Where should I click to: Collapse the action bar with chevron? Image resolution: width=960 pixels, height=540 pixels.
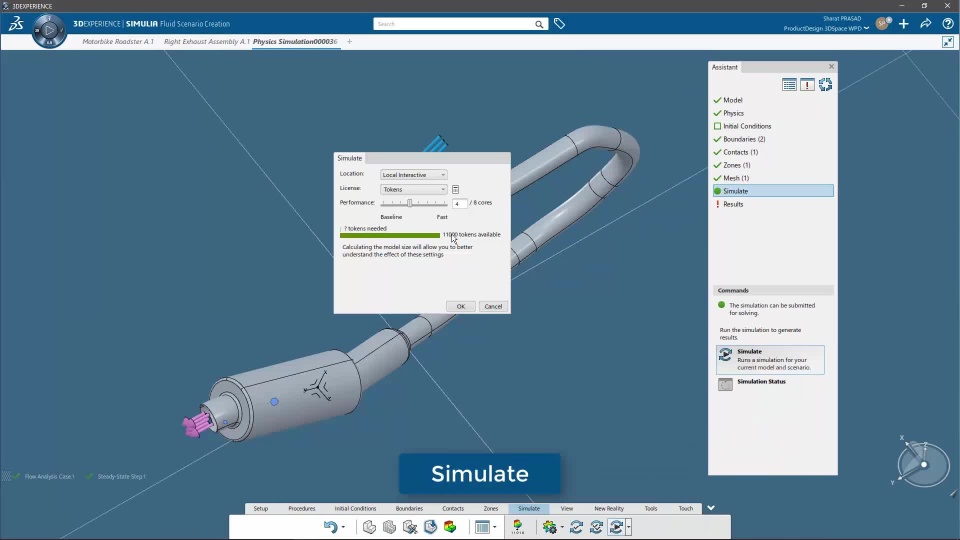tap(711, 508)
